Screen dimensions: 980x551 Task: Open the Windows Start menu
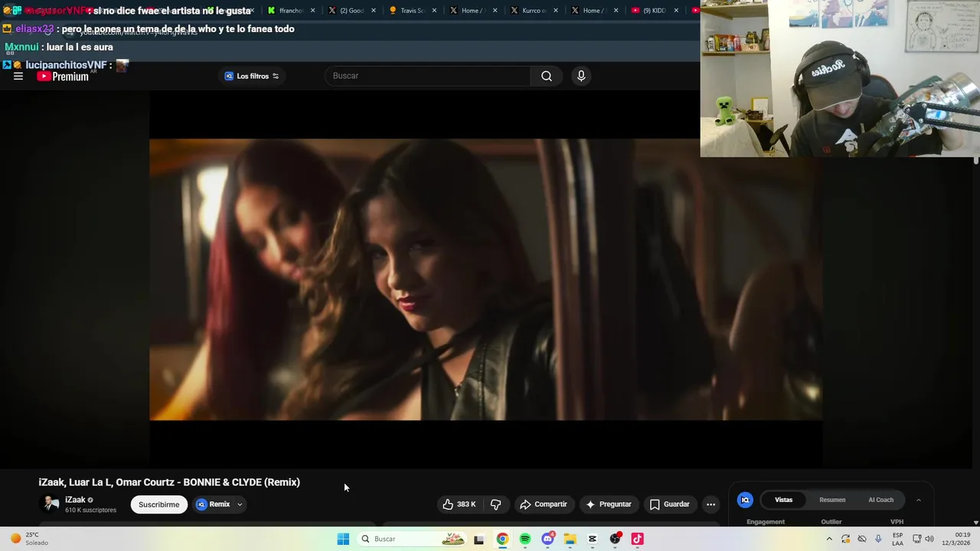[x=343, y=539]
